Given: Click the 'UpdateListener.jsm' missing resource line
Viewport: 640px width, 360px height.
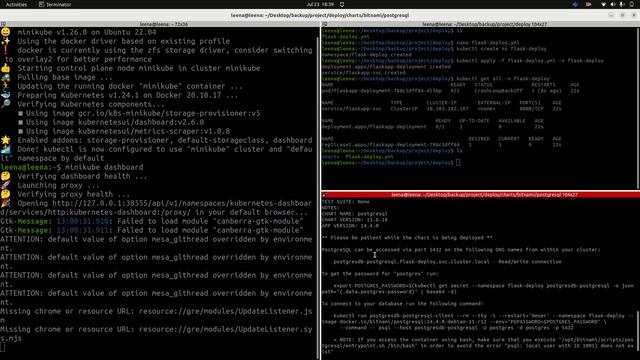Looking at the screenshot, I should [x=156, y=316].
